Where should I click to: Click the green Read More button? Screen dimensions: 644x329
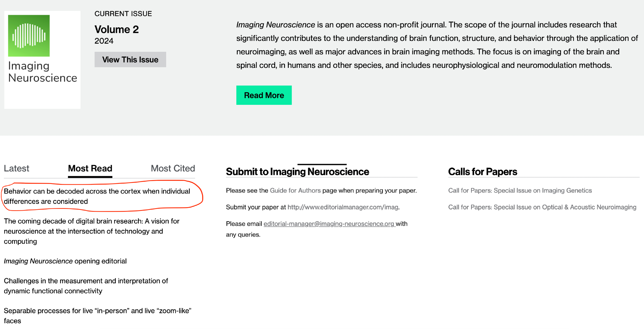point(264,95)
